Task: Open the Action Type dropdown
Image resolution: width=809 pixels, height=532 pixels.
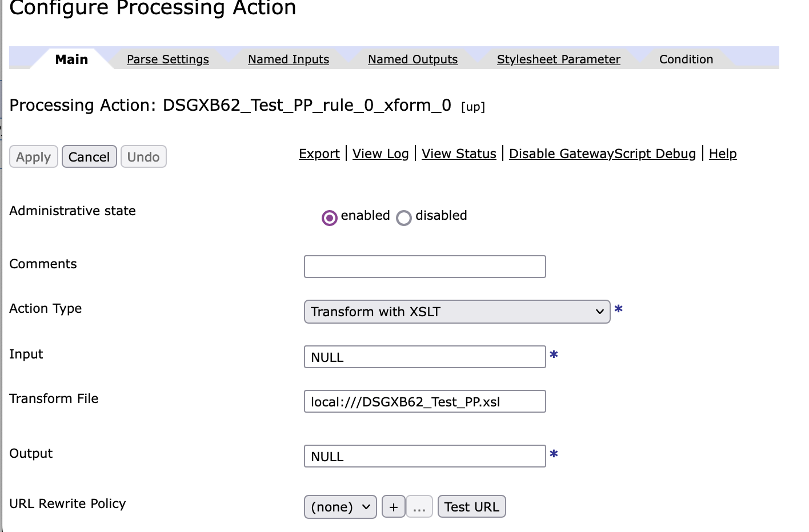Action: [457, 312]
